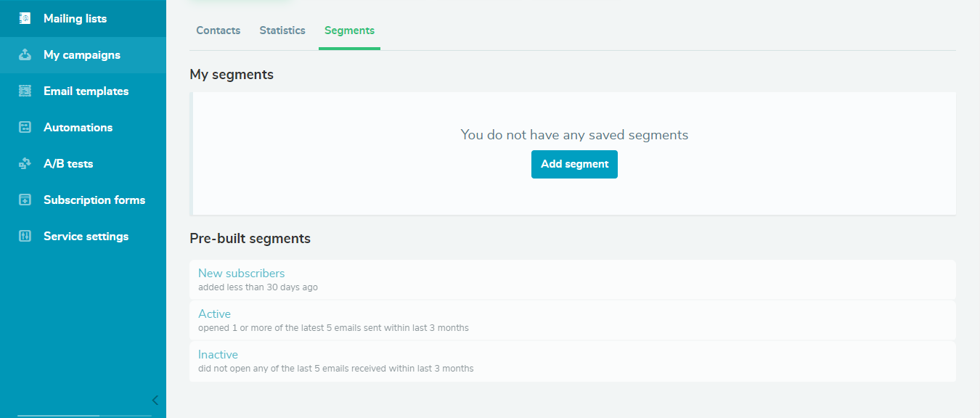Click the A/B tests sidebar icon

click(x=25, y=164)
